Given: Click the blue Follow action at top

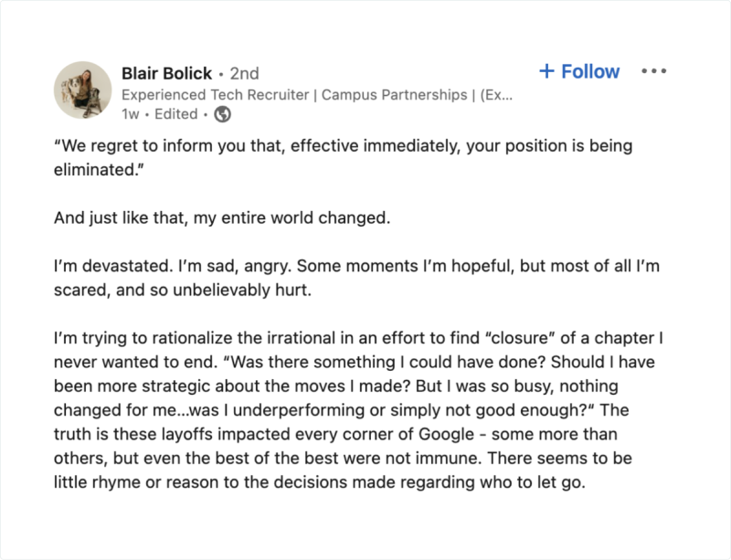Looking at the screenshot, I should click(578, 71).
